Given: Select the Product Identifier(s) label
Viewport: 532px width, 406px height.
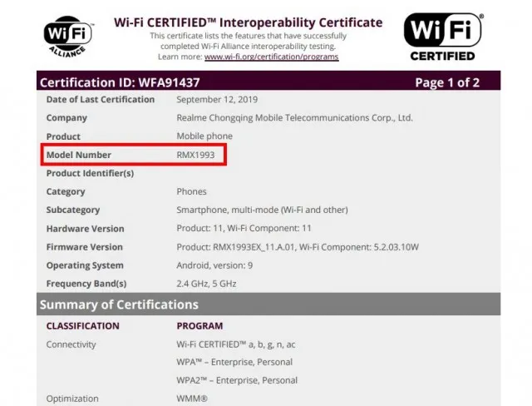Looking at the screenshot, I should click(x=90, y=173).
